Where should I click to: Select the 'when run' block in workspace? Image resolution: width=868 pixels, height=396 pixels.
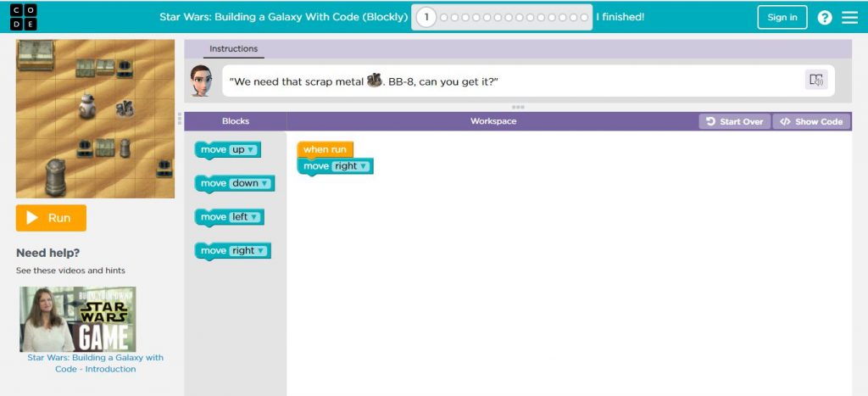(x=325, y=149)
